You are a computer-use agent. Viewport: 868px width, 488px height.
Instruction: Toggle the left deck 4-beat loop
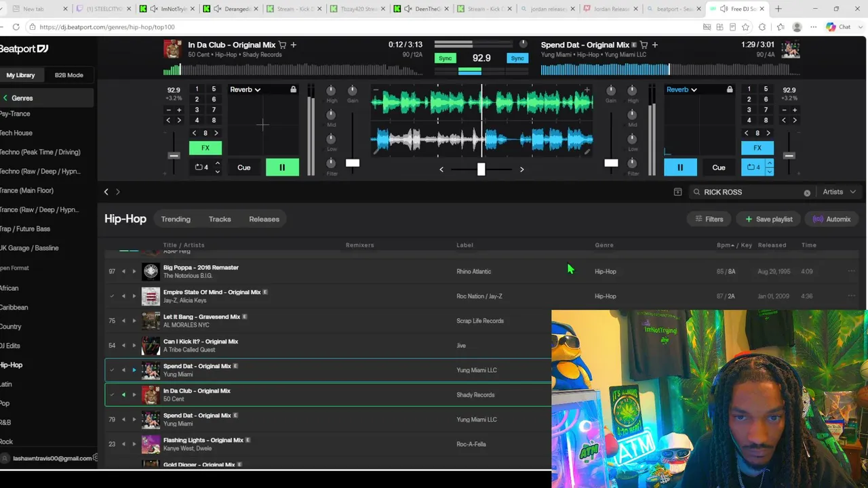click(201, 167)
